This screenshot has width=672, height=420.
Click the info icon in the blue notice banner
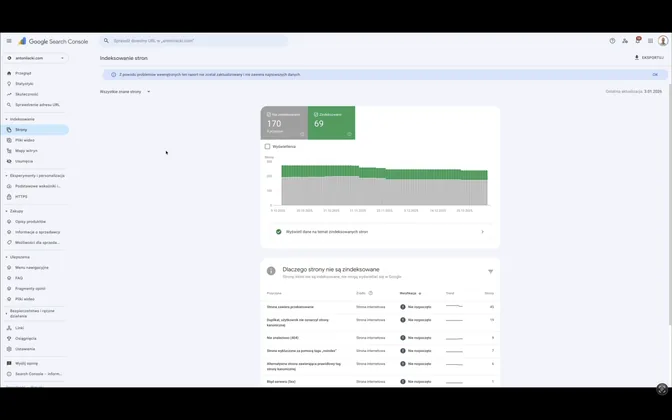coord(114,75)
